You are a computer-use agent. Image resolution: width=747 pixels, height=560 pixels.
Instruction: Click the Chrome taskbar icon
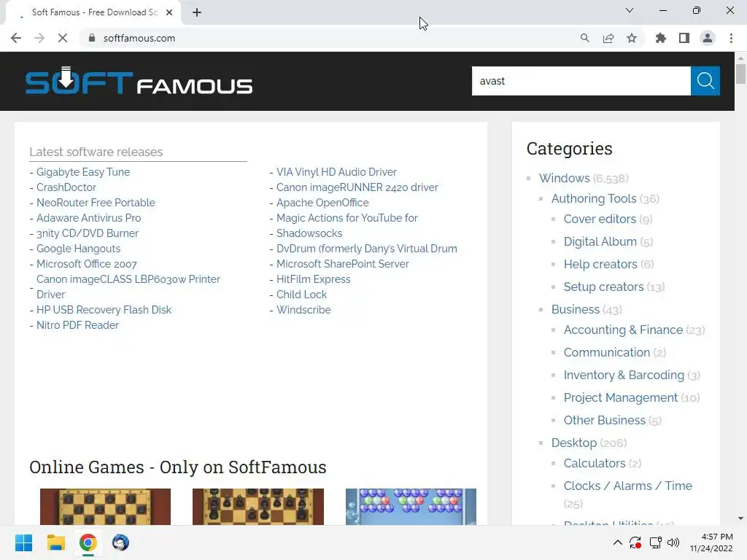click(88, 542)
